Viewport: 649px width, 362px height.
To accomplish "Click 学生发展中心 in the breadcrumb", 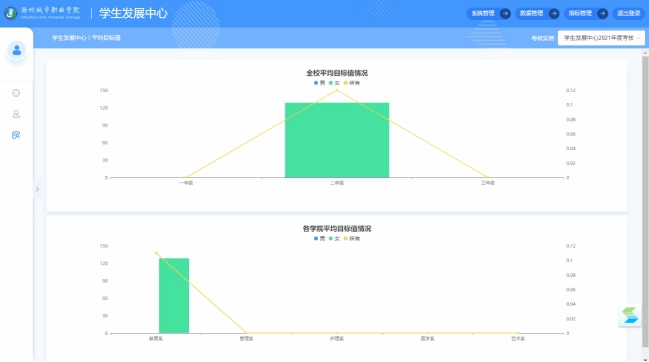I will click(69, 38).
